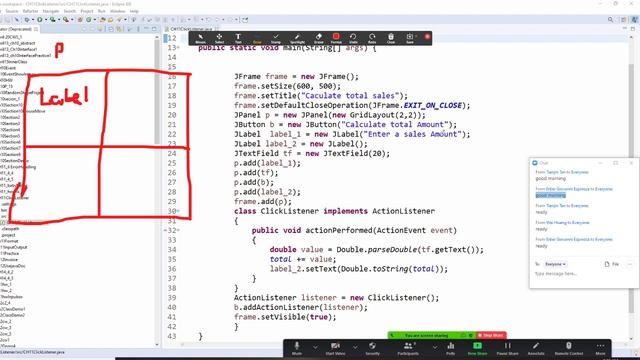Open the Window menu
640x360 pixels.
coord(118,11)
